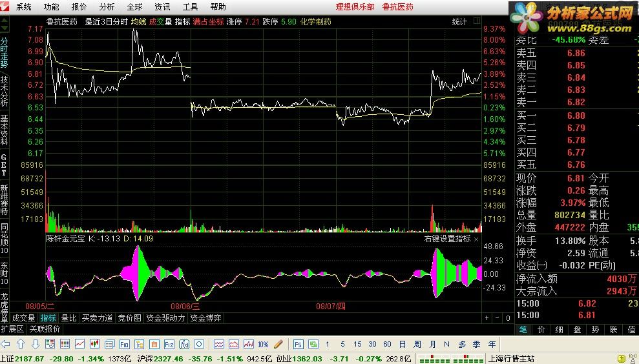Switch to monthly (月) period
The width and height of the screenshot is (639, 364).
coord(432,344)
